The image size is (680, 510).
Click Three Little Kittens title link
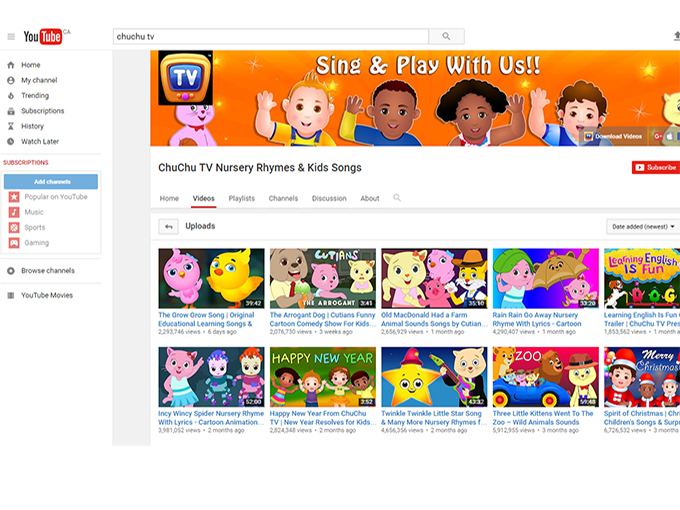pos(543,418)
